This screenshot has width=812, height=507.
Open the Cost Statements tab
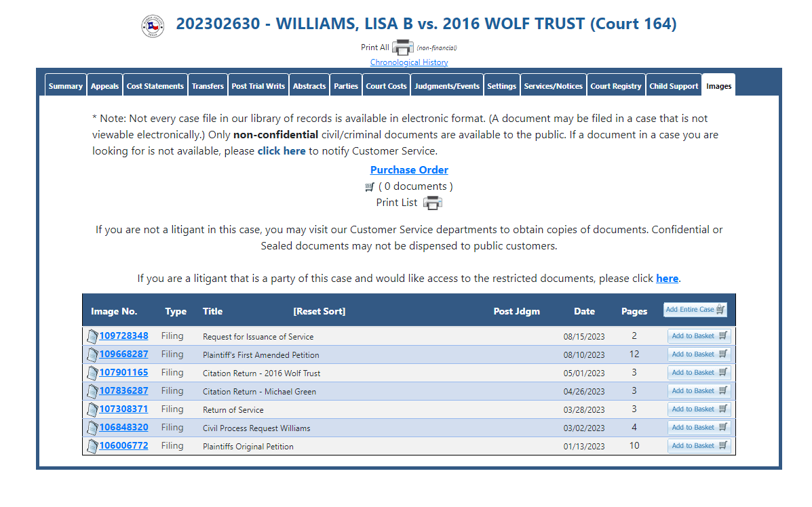tap(155, 86)
